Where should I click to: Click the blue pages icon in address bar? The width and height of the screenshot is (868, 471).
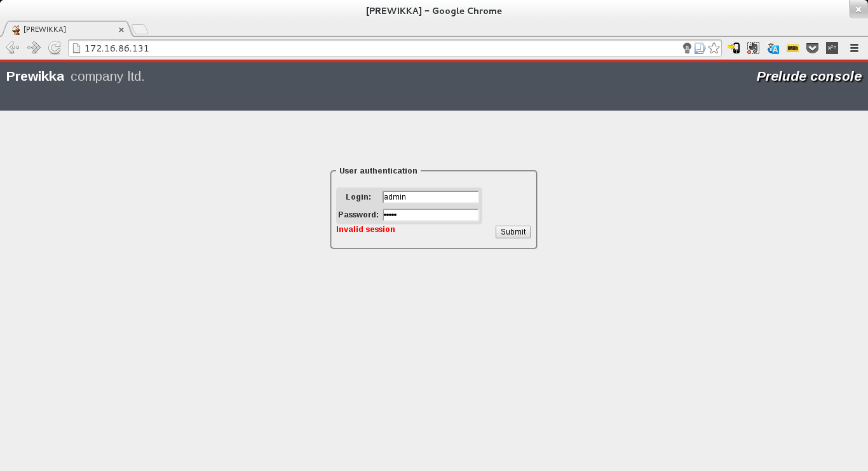(700, 48)
